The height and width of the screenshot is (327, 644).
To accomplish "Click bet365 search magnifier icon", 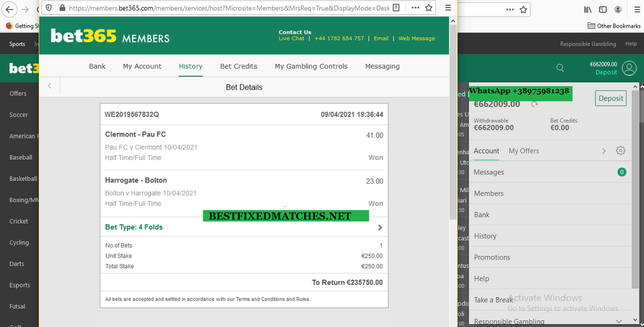I will [x=560, y=68].
